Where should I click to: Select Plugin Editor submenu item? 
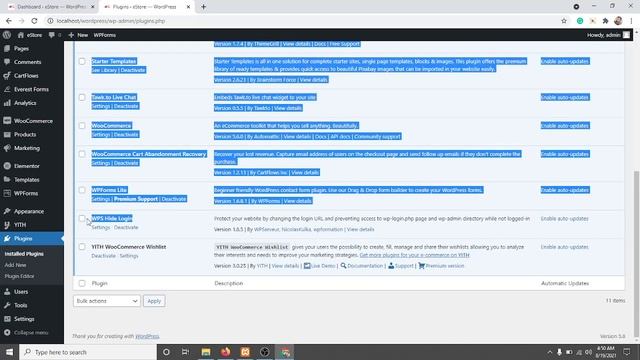coord(19,276)
